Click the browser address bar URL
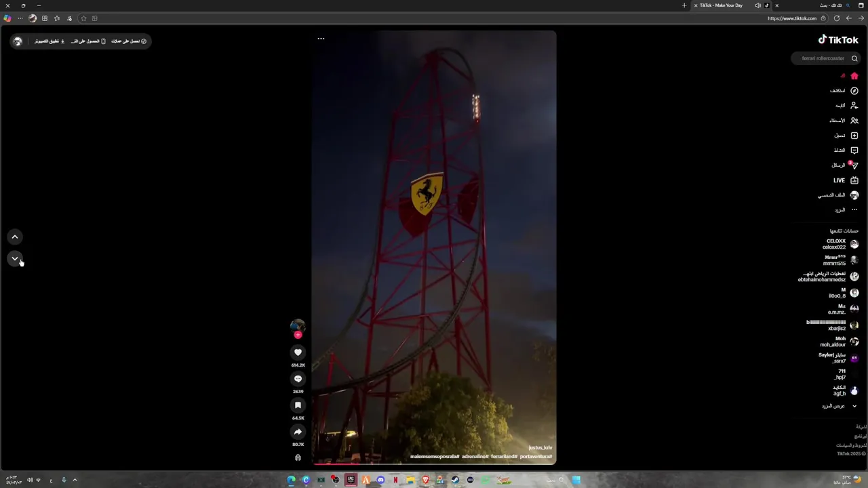The width and height of the screenshot is (868, 488). click(791, 18)
